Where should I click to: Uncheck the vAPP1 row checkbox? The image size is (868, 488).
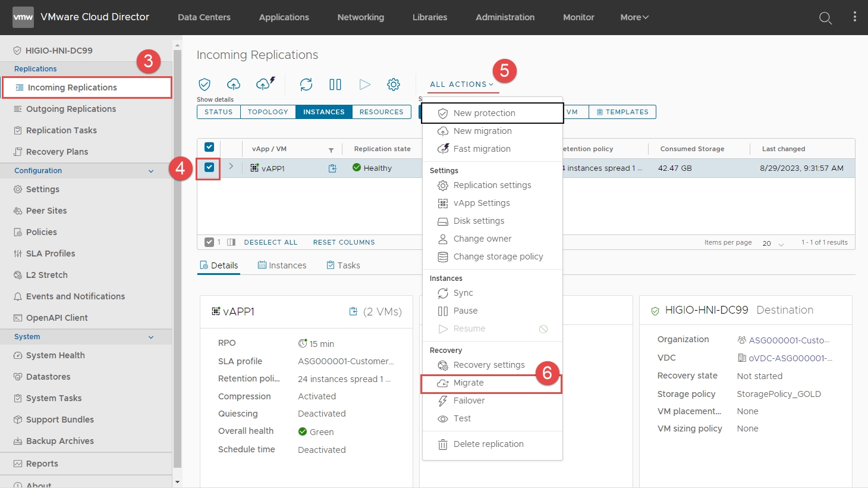point(209,168)
